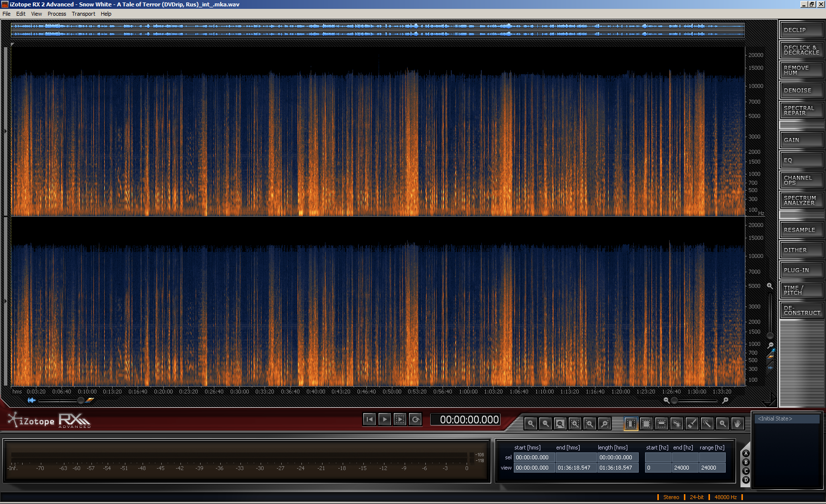Open the File menu
826x504 pixels.
pos(6,14)
